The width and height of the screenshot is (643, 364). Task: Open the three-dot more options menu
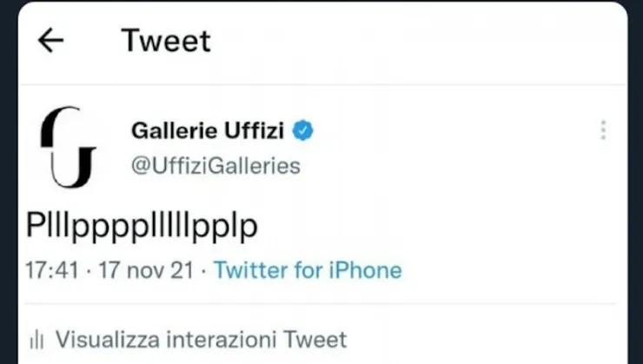602,130
